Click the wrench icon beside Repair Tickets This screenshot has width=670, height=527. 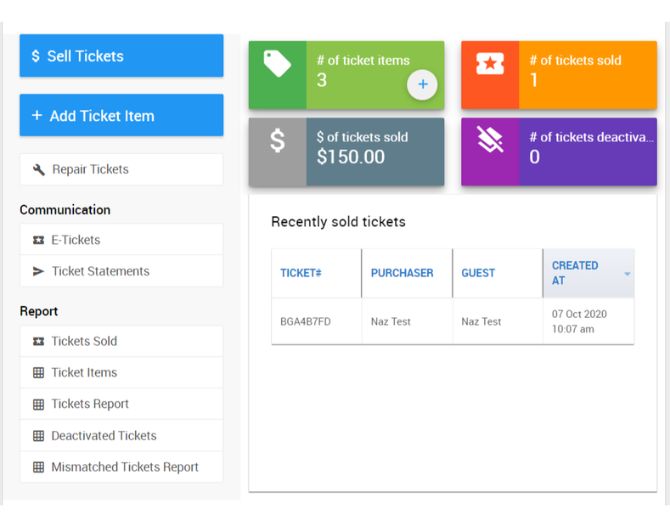pos(39,170)
